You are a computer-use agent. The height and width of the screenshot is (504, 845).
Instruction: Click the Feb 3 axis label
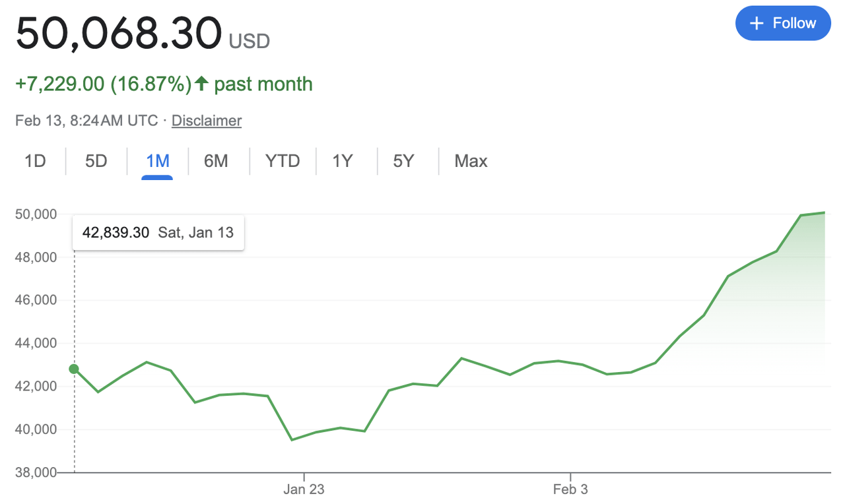[x=570, y=489]
